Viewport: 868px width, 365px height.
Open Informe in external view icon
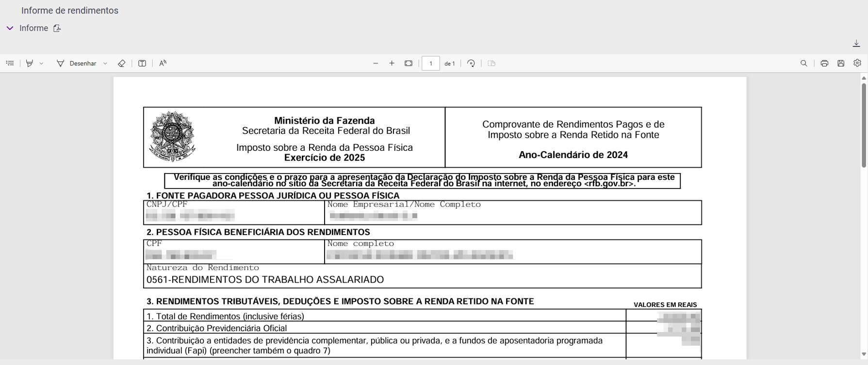click(57, 28)
